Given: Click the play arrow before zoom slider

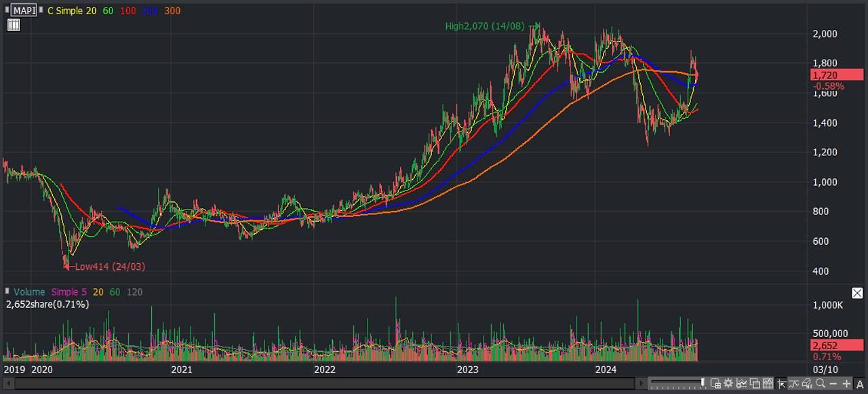Looking at the screenshot, I should [x=641, y=383].
